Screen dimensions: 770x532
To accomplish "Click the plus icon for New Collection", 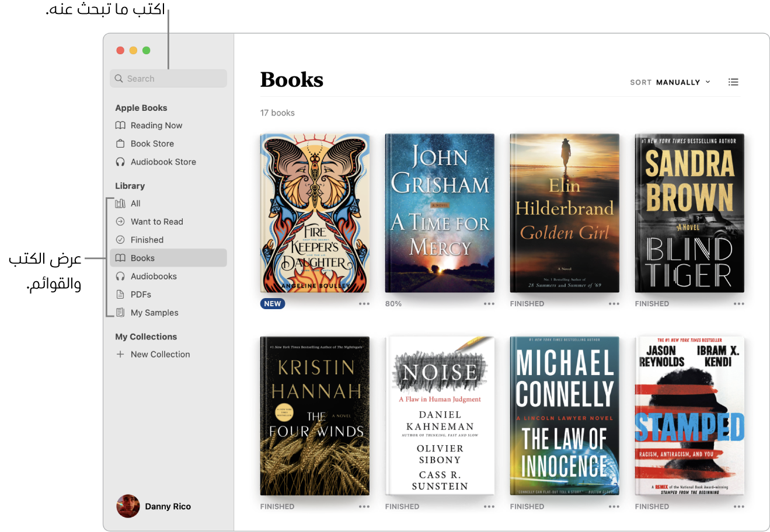I will point(120,355).
